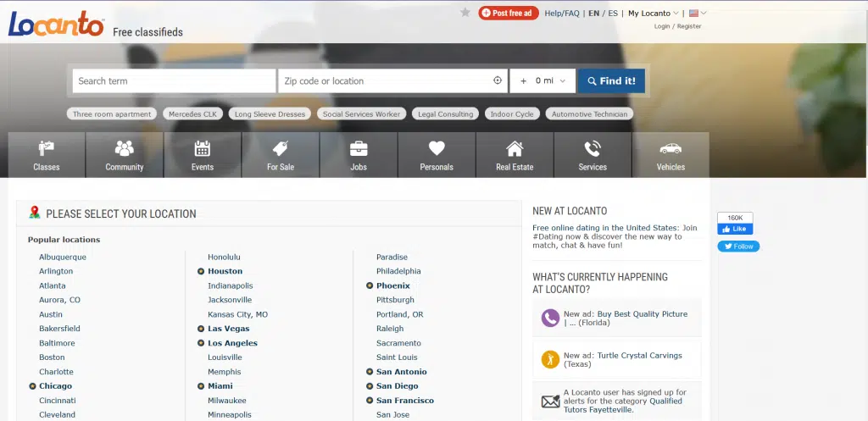Screen dimensions: 868x421
Task: Select Philadelphia location link
Action: tap(398, 271)
